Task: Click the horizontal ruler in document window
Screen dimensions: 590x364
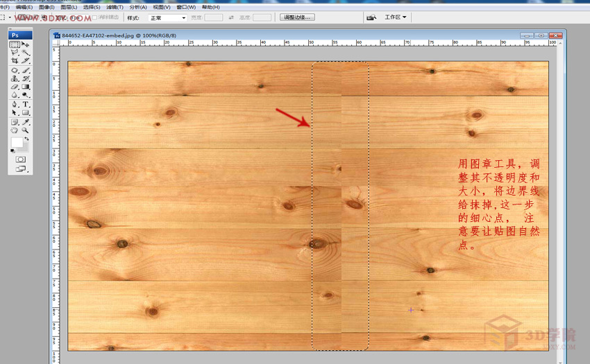Action: tap(307, 43)
